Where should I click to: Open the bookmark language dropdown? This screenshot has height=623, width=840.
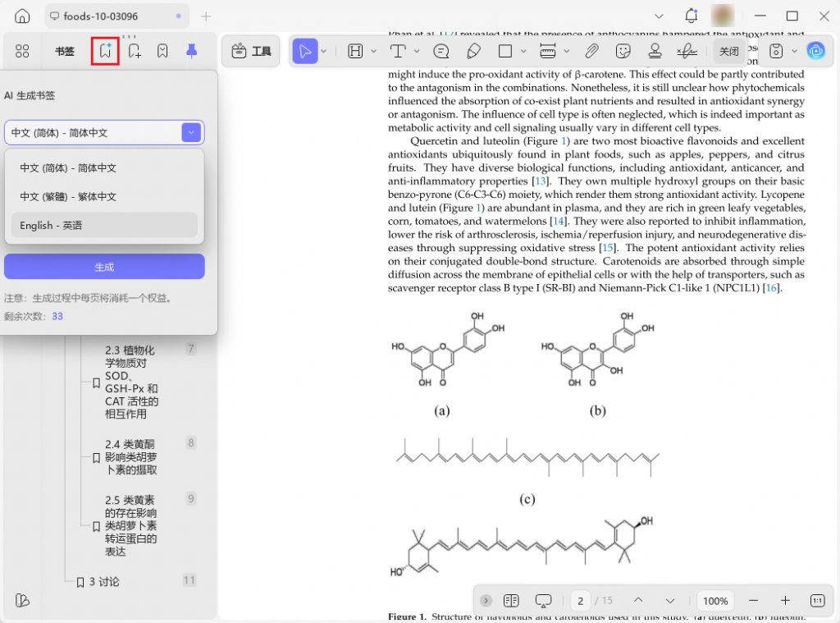(x=190, y=132)
